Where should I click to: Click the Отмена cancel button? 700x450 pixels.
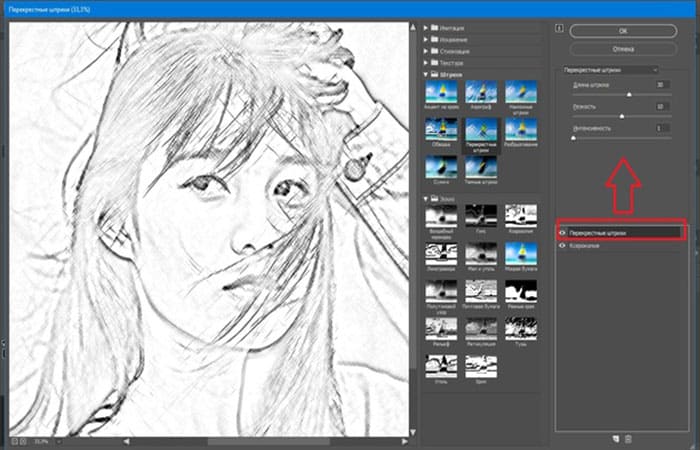[623, 49]
